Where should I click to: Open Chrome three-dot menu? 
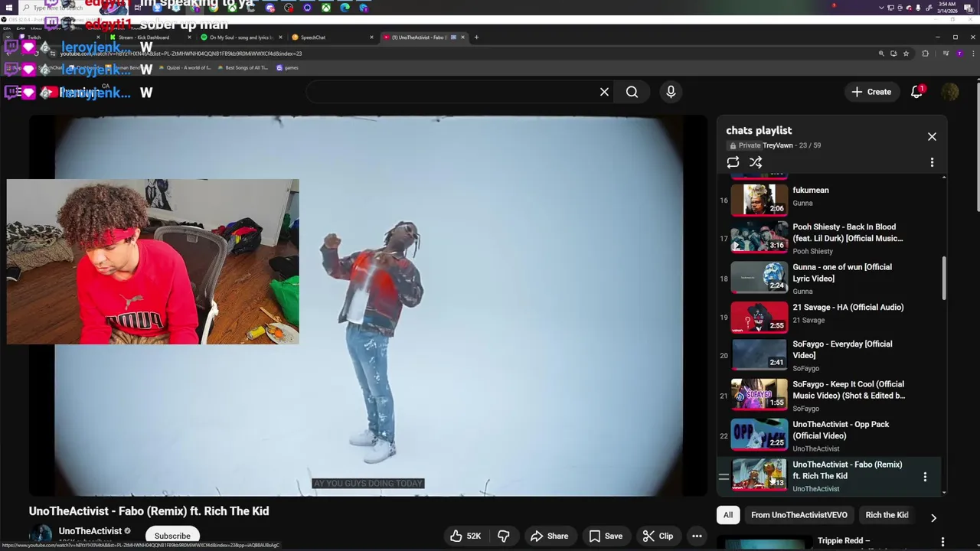tap(972, 54)
